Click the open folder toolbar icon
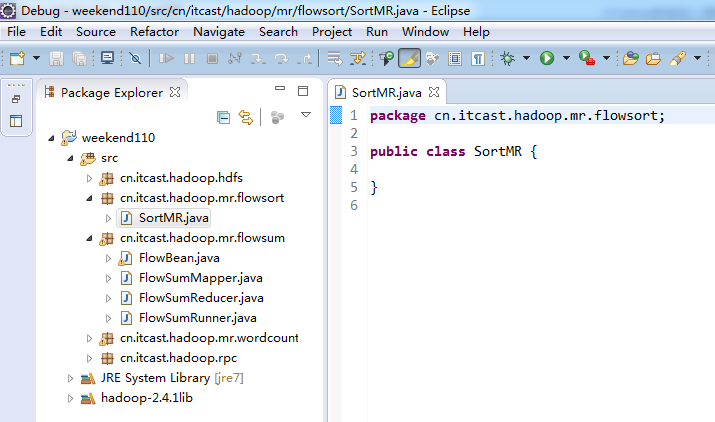 [653, 58]
